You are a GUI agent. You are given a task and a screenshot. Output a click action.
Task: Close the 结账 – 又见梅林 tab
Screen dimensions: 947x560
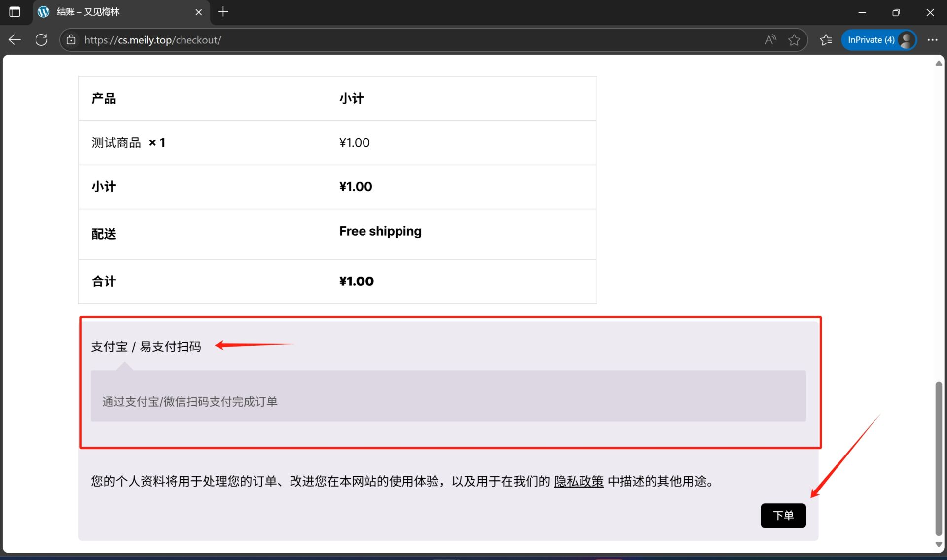click(198, 12)
